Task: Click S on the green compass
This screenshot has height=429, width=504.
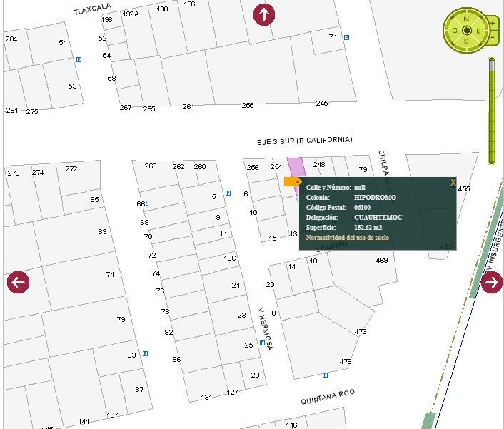Action: point(466,41)
